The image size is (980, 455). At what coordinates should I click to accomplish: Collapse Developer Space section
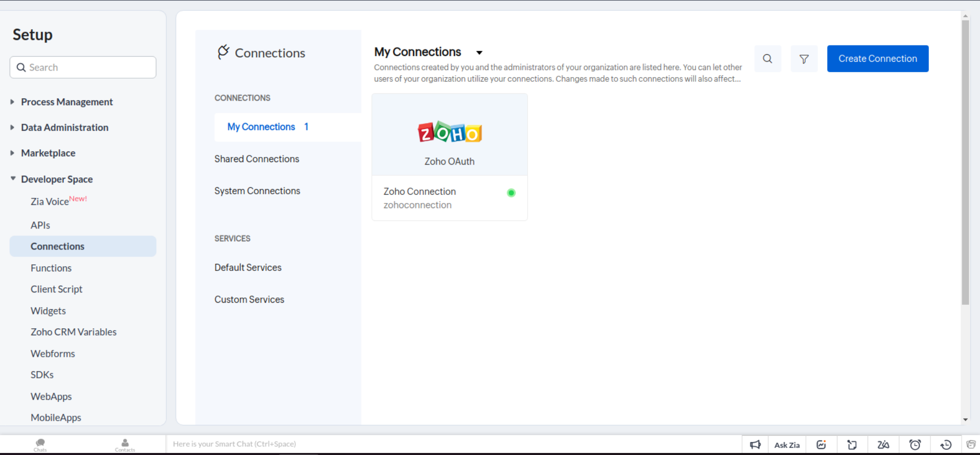(x=13, y=178)
